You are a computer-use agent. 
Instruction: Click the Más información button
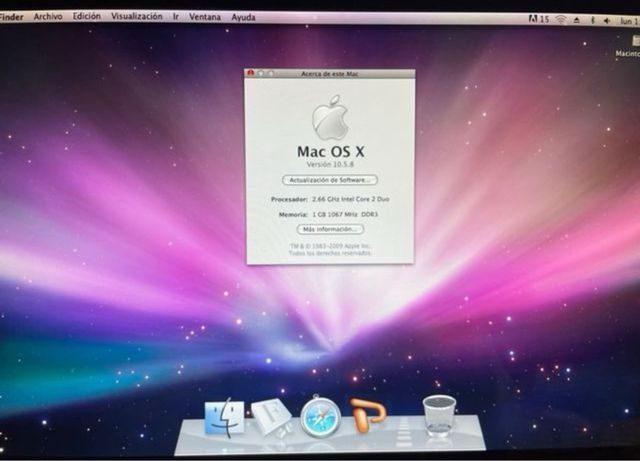330,229
